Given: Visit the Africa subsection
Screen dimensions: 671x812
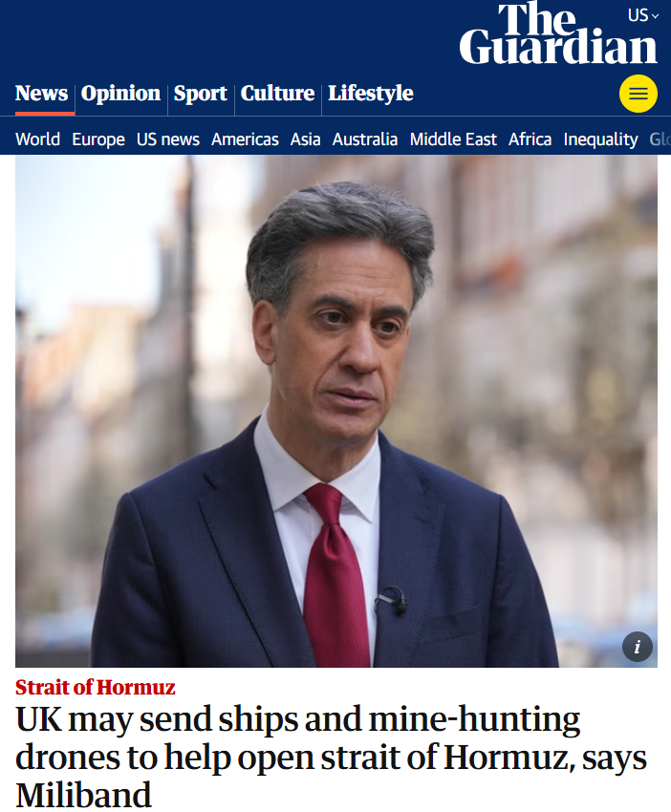Looking at the screenshot, I should pyautogui.click(x=530, y=139).
